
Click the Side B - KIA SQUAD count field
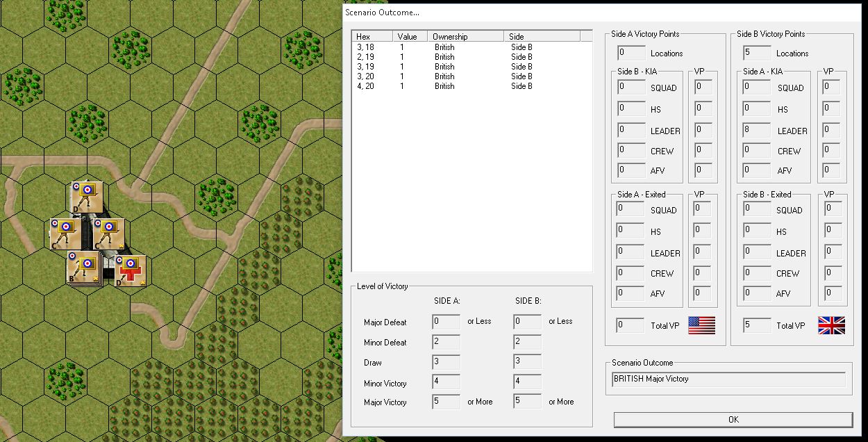pos(631,88)
